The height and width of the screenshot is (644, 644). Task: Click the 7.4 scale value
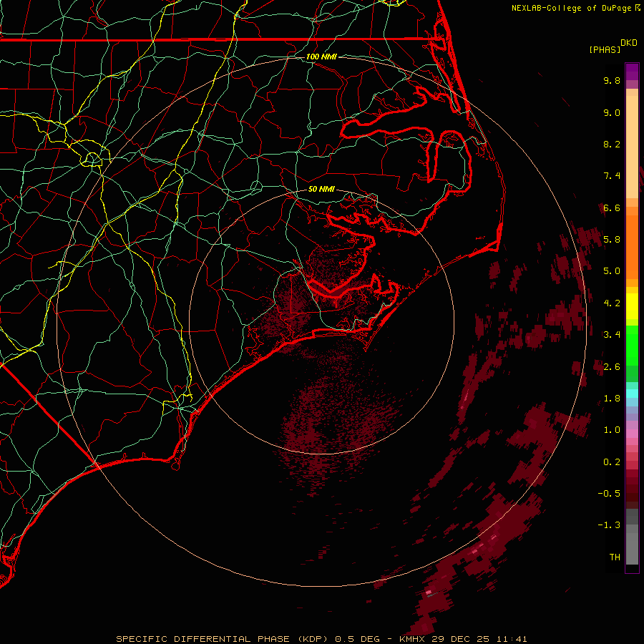coord(612,176)
